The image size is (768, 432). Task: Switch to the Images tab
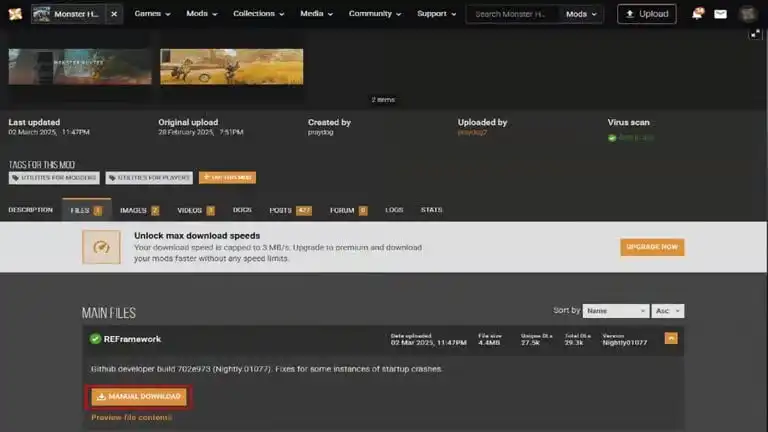[x=140, y=210]
